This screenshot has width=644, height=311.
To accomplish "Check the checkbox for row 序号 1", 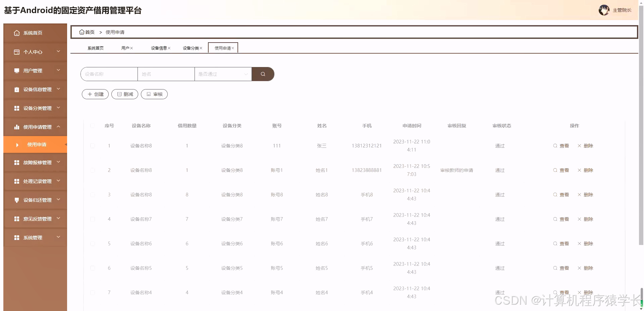I will [x=93, y=146].
